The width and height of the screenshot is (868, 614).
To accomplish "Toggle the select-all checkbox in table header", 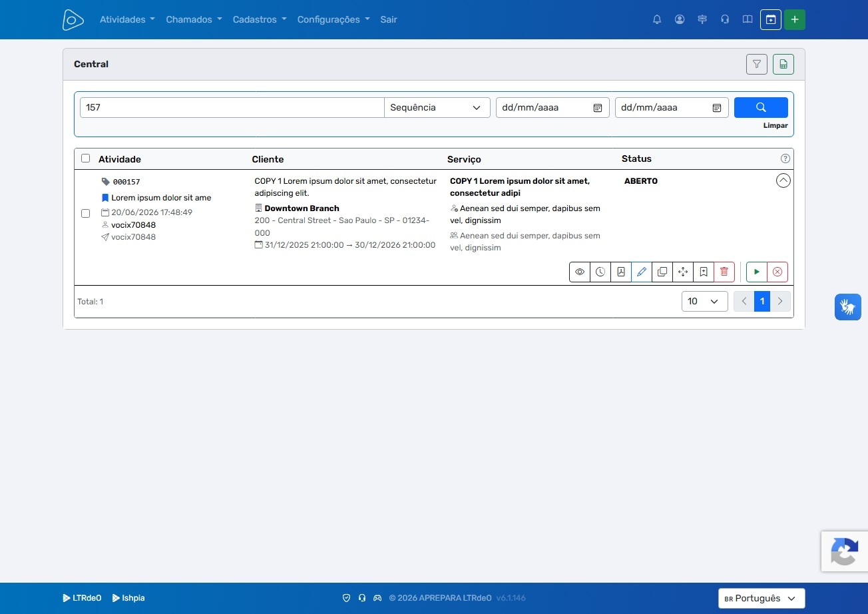I will [85, 158].
